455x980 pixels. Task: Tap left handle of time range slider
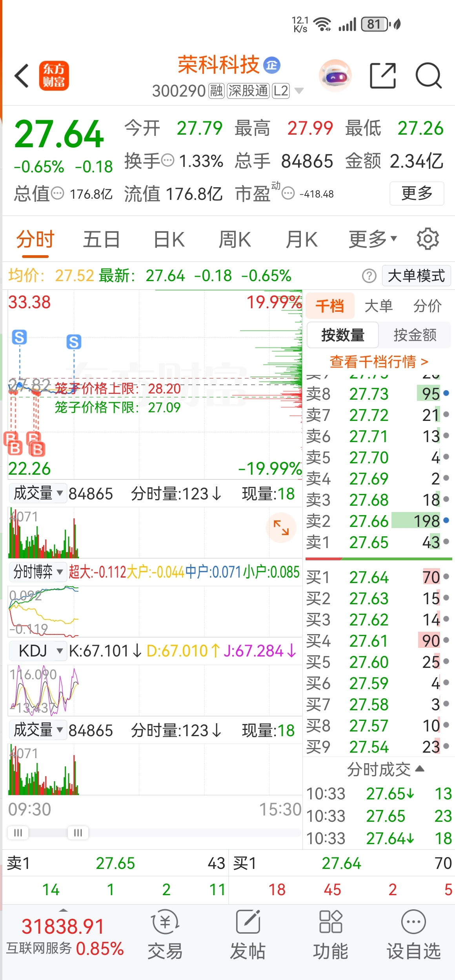click(x=18, y=832)
